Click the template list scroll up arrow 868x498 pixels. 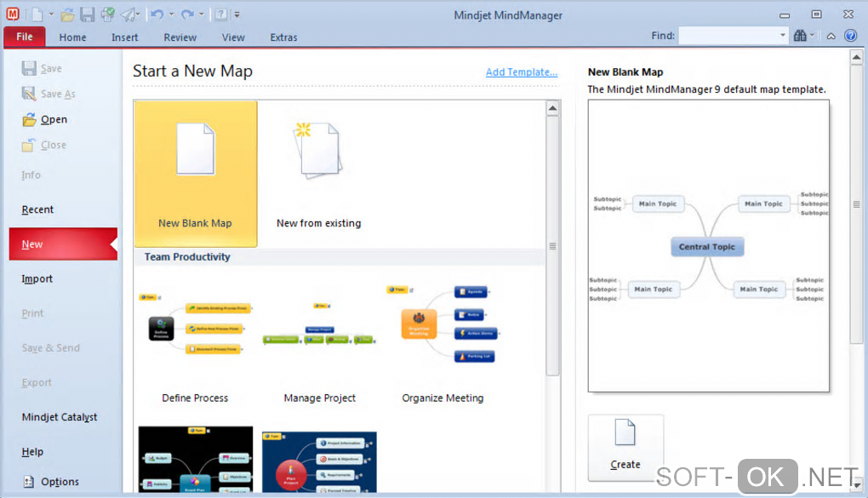[552, 109]
